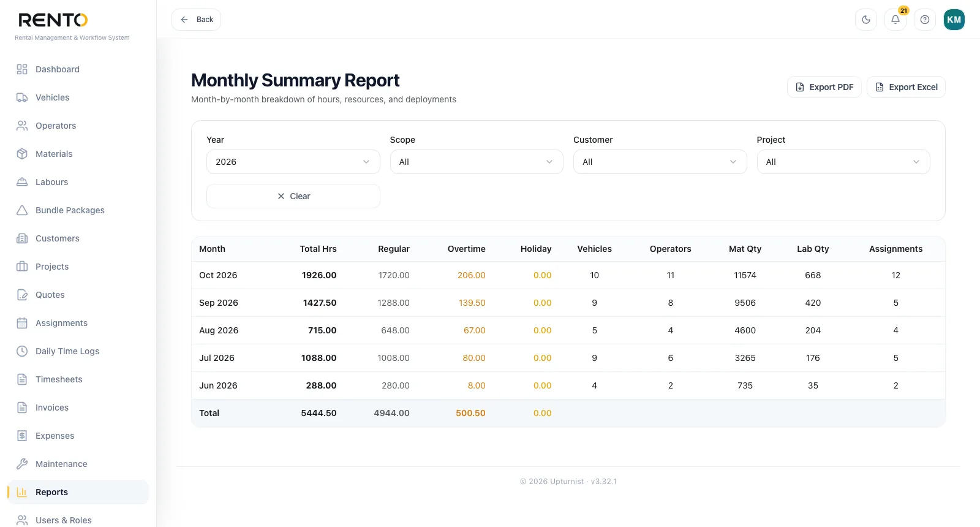
Task: Click the Daily Time Logs clock icon
Action: (x=22, y=351)
